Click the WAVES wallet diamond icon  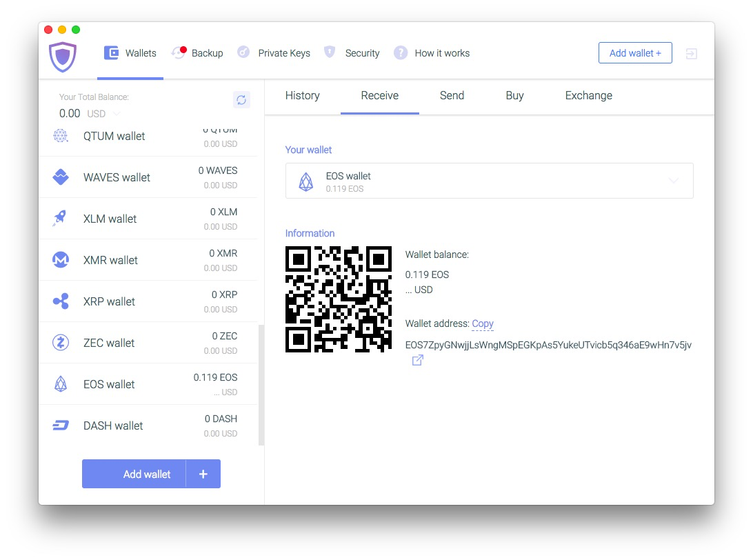click(61, 177)
